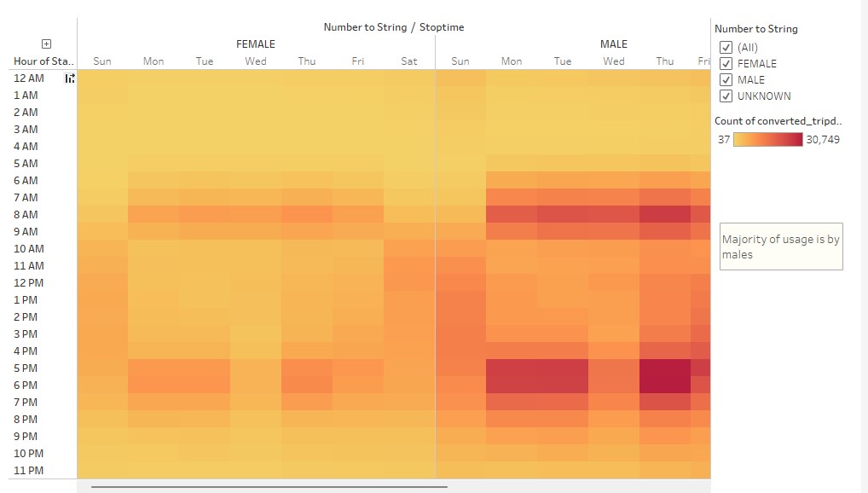The width and height of the screenshot is (868, 493).
Task: Uncheck the FEMALE gender filter
Action: (x=726, y=63)
